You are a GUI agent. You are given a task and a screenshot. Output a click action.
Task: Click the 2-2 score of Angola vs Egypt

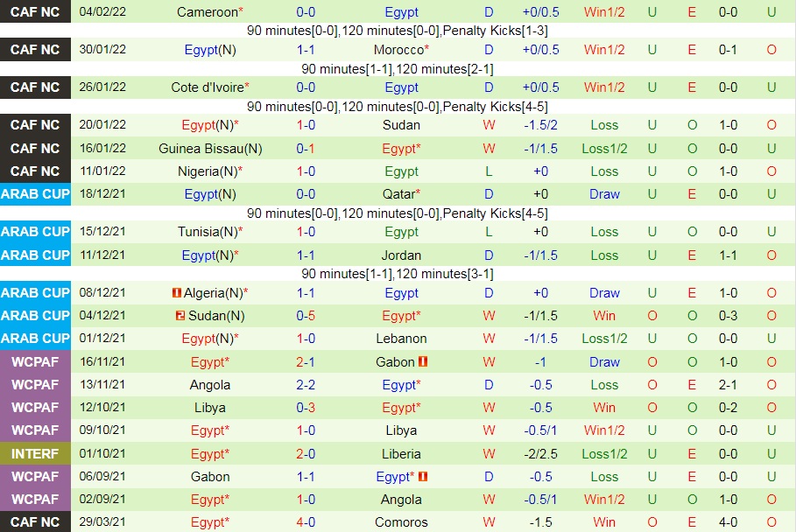coord(306,385)
